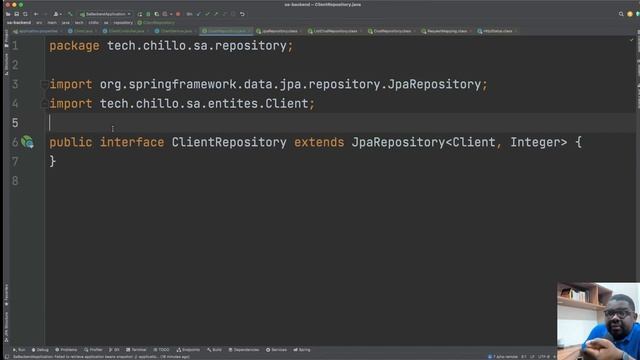Switch to the Client.java tab
The width and height of the screenshot is (640, 360).
click(x=83, y=31)
